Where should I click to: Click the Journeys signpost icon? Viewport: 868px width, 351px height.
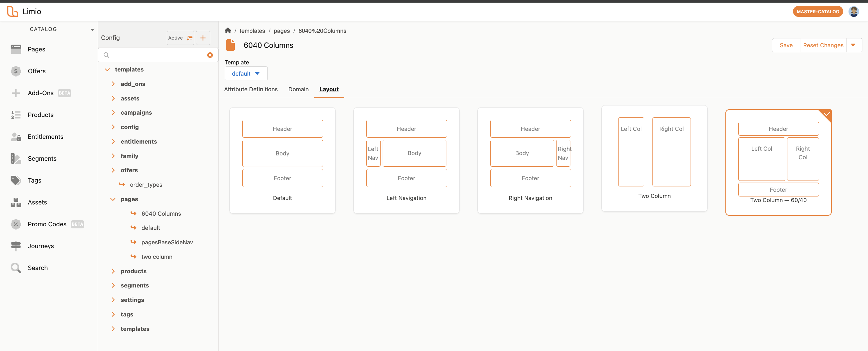[x=16, y=246]
